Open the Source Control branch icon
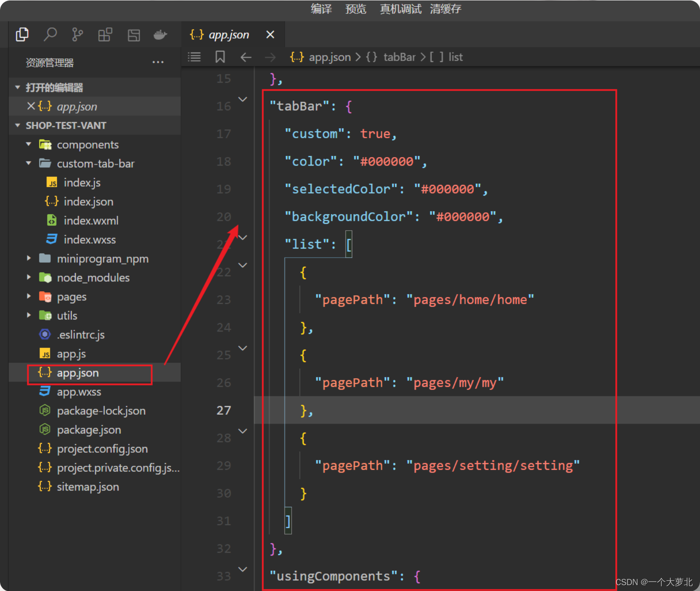This screenshot has width=700, height=591. click(77, 35)
